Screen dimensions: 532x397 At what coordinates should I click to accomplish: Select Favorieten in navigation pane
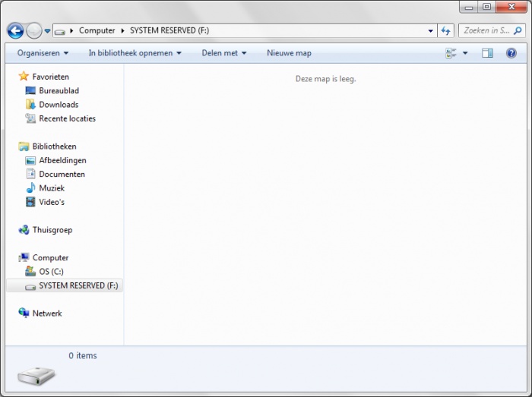pyautogui.click(x=51, y=77)
